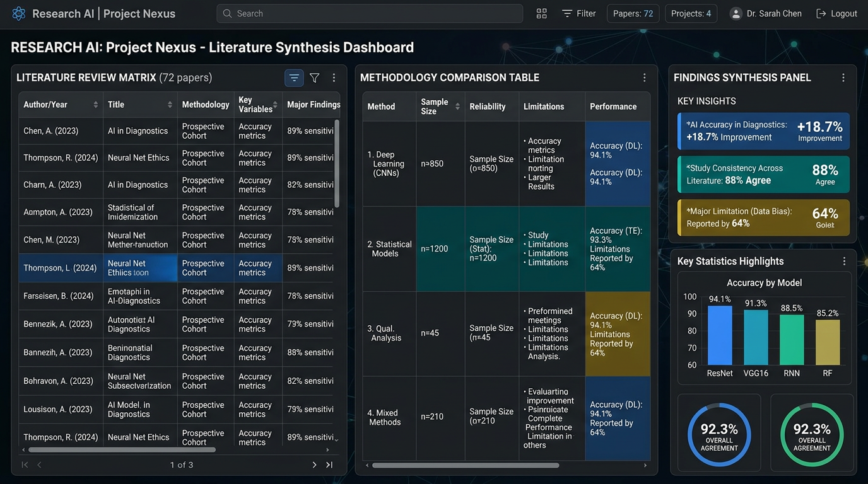Click the Research AI atom logo icon
Image resolution: width=868 pixels, height=484 pixels.
19,13
